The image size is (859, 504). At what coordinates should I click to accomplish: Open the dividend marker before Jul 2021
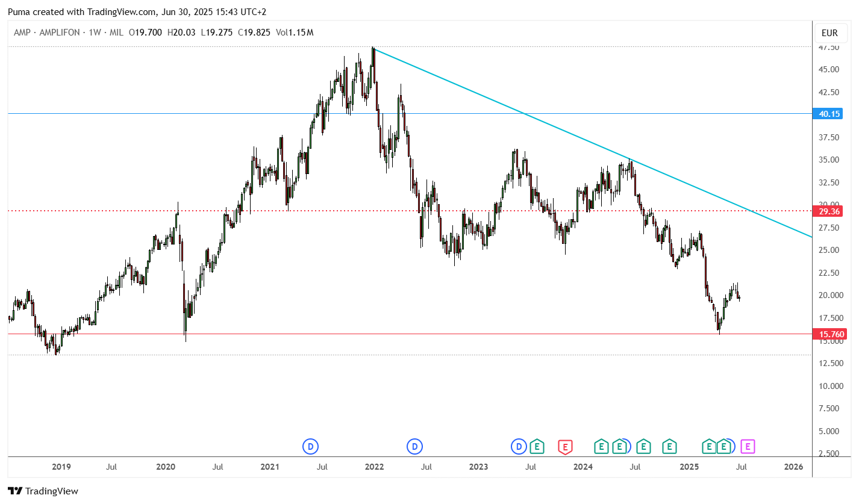coord(310,447)
